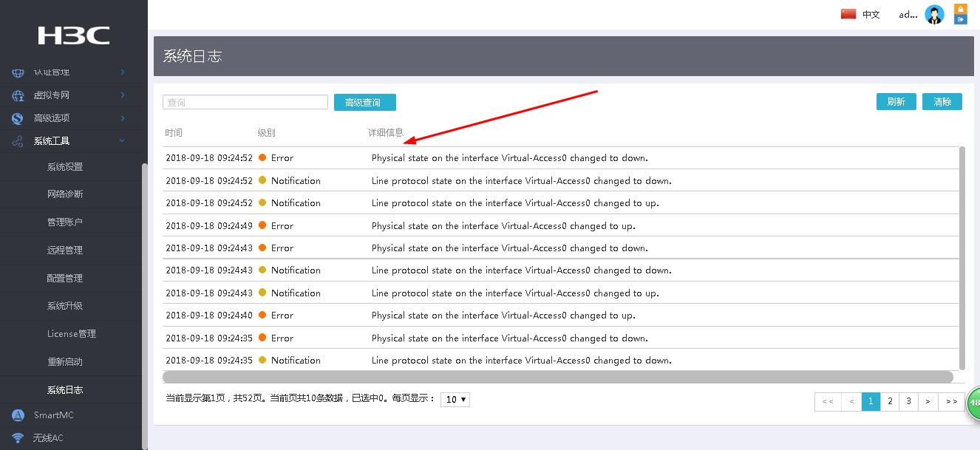The width and height of the screenshot is (980, 450).
Task: Collapse the 系统工具 menu chevron
Action: coord(123,141)
